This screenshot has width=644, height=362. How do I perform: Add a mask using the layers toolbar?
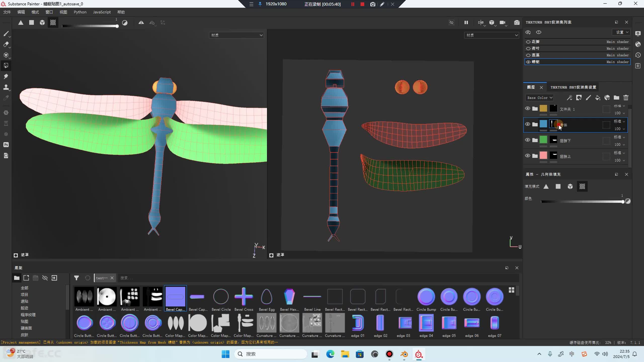[579, 98]
